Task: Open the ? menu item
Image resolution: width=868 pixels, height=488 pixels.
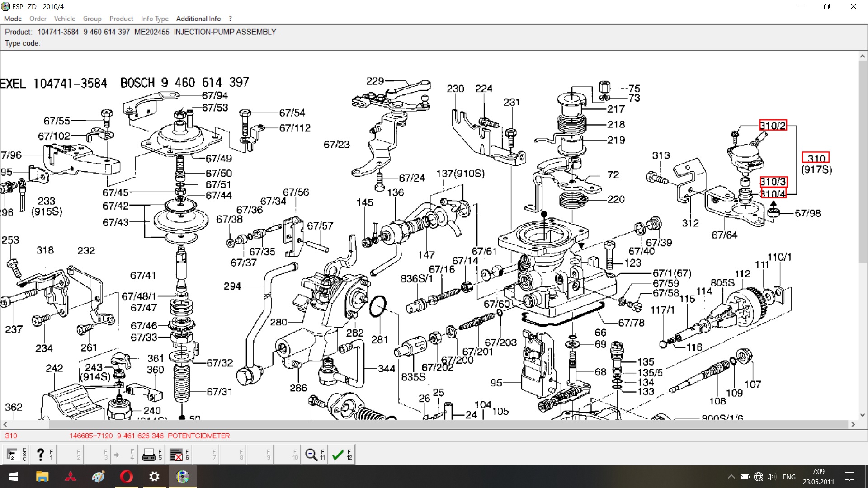Action: click(x=230, y=19)
